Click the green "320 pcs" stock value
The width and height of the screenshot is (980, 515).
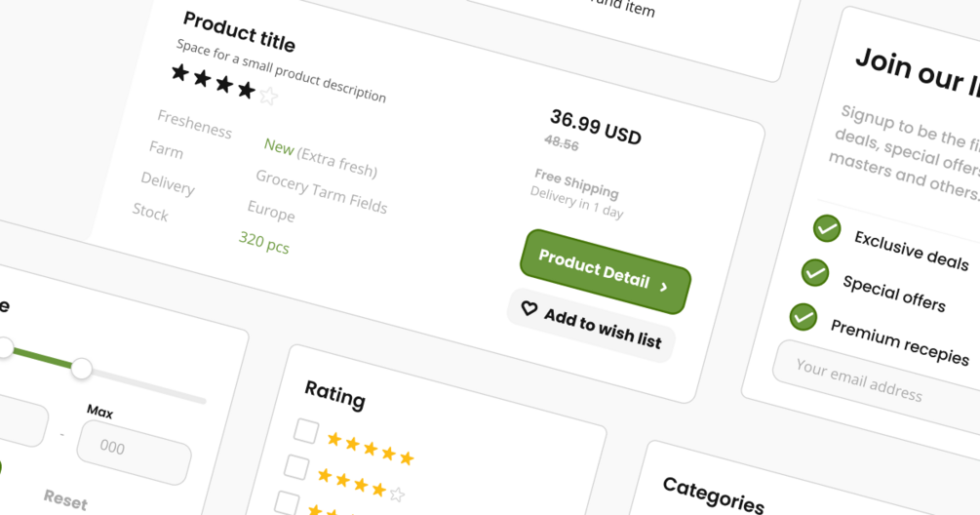(264, 242)
